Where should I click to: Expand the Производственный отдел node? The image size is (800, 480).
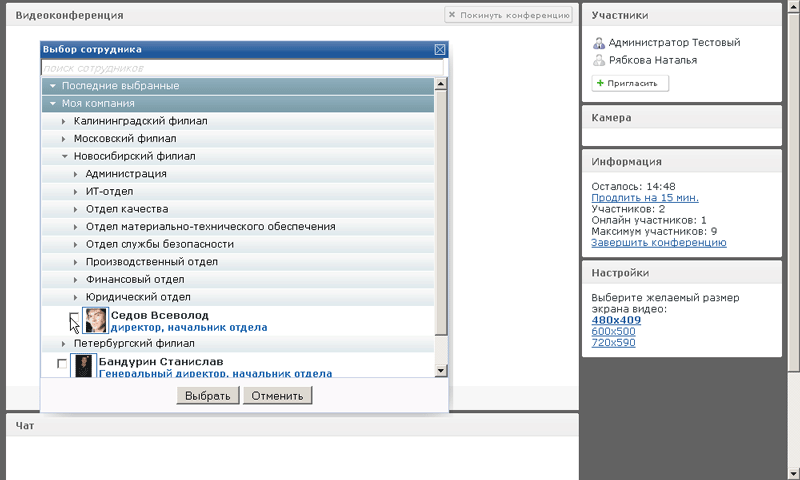(x=76, y=262)
